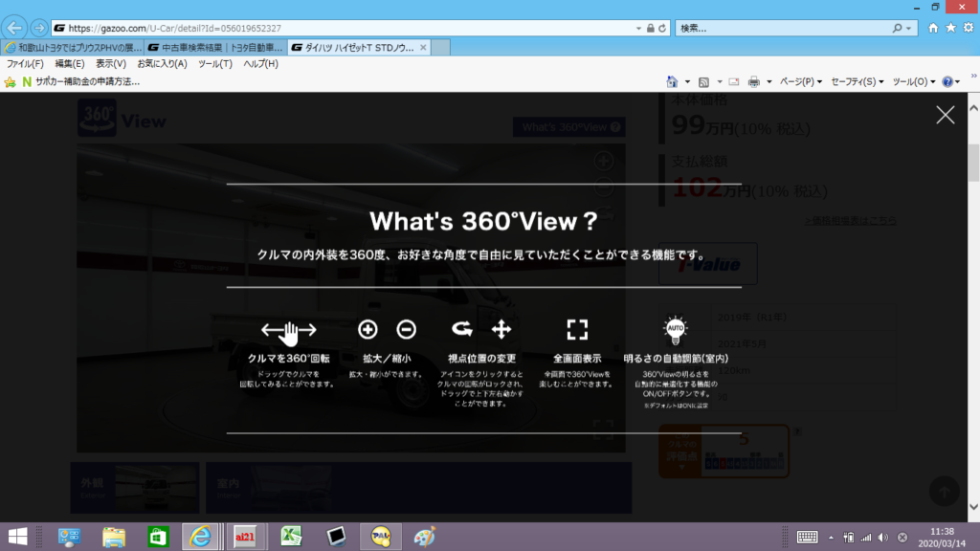
Task: Expand the print options dropdown arrow
Action: coord(769,82)
